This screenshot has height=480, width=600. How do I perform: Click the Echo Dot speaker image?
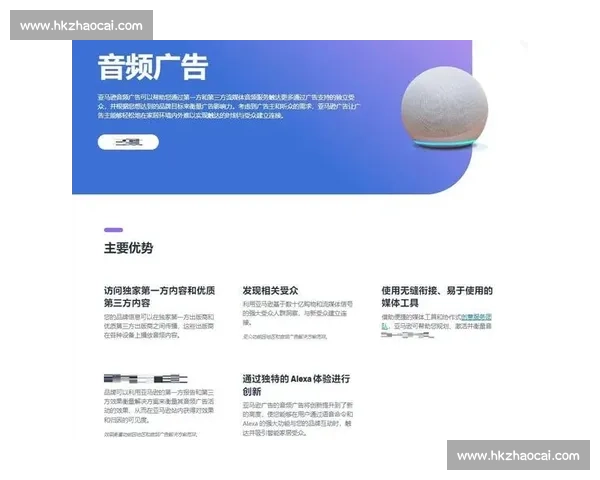coord(445,108)
